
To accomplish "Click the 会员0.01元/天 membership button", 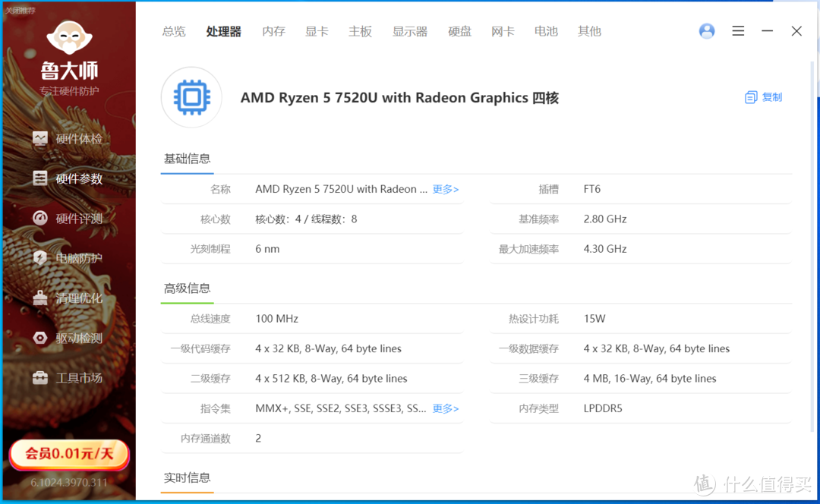I will pos(69,454).
